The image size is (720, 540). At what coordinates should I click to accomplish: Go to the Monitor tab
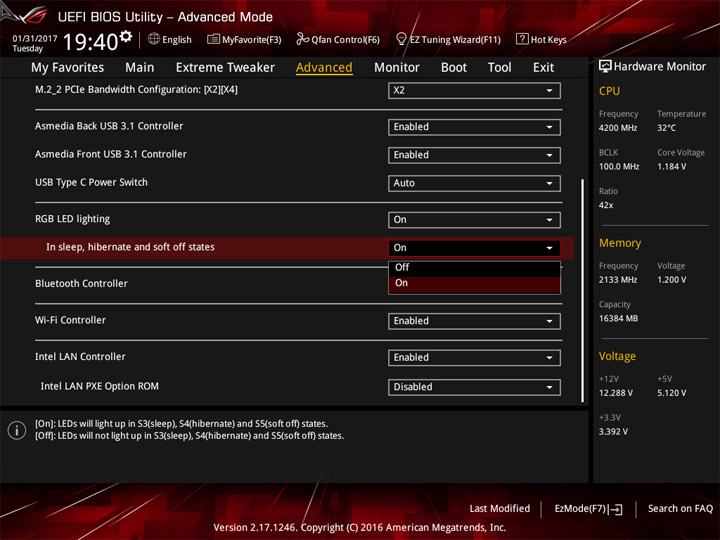tap(397, 68)
